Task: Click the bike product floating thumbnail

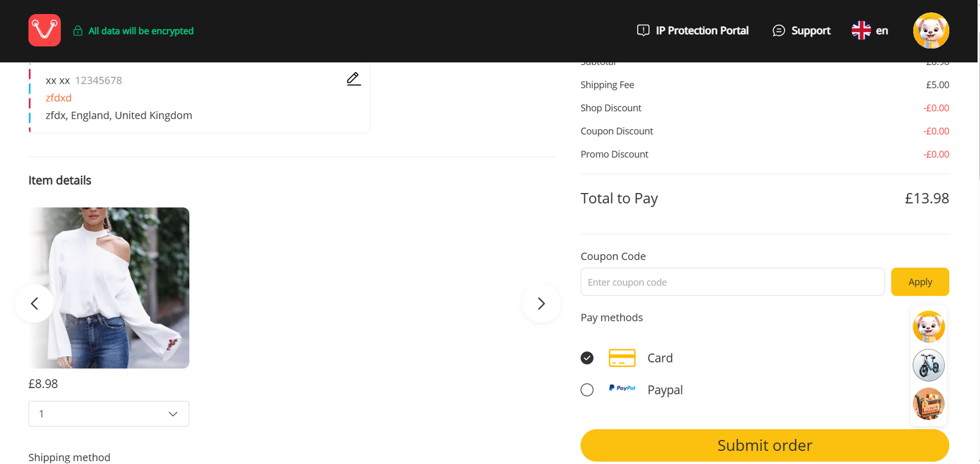Action: (929, 365)
